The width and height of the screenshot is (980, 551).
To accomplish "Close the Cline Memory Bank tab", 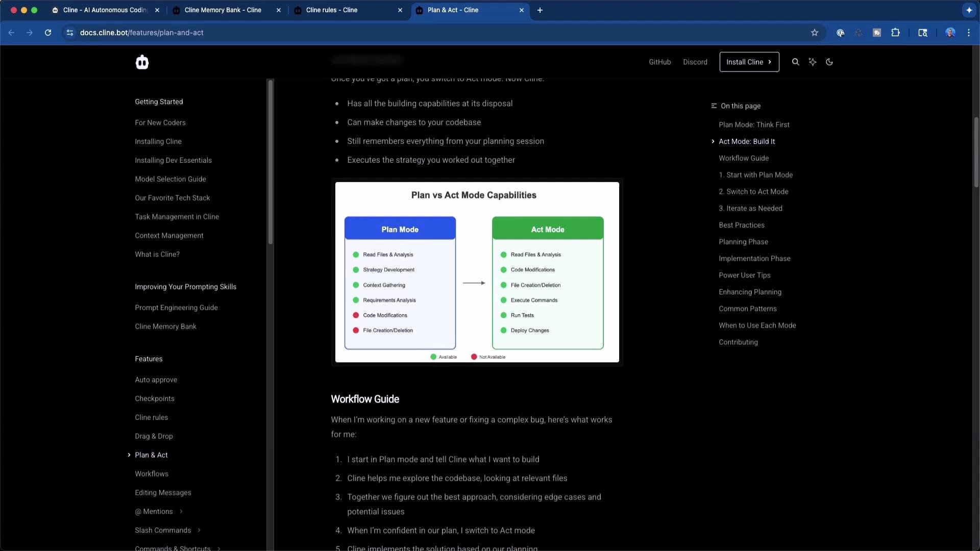I will pyautogui.click(x=278, y=10).
